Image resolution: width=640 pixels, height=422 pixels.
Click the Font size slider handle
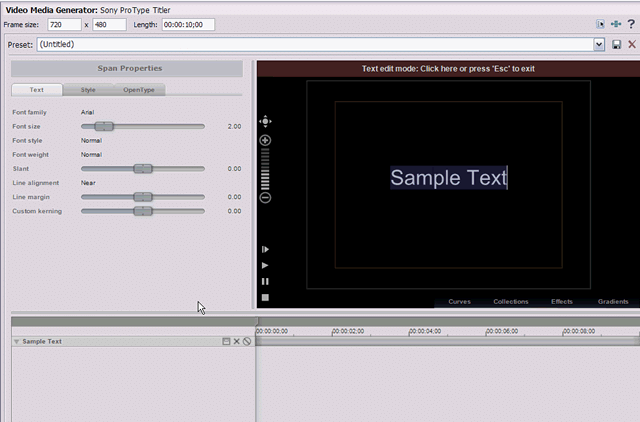(x=104, y=127)
